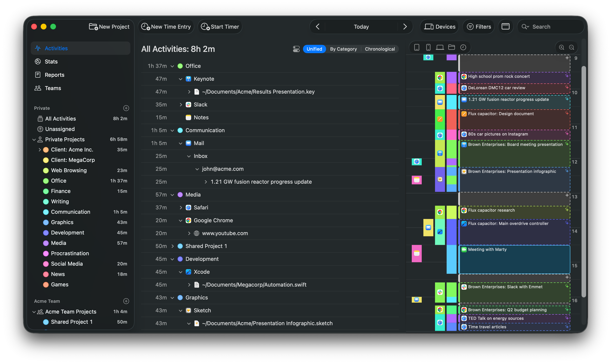Expand the Slack app row
611x364 pixels.
coord(181,105)
